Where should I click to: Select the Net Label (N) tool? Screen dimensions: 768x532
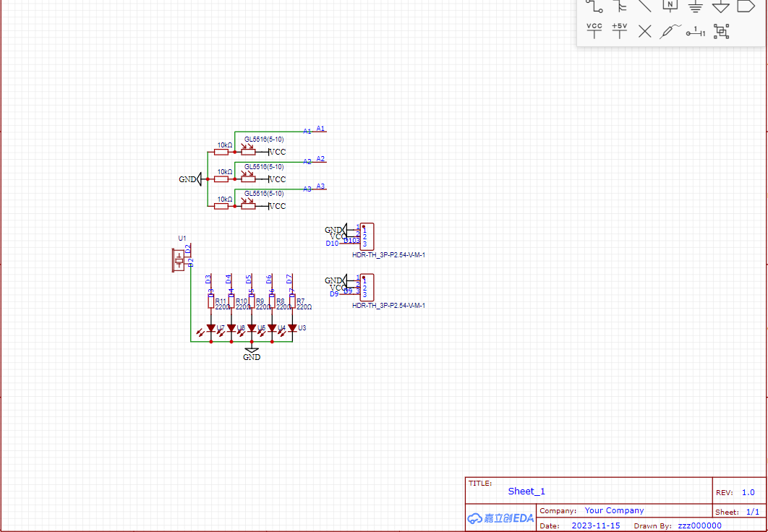coord(670,5)
